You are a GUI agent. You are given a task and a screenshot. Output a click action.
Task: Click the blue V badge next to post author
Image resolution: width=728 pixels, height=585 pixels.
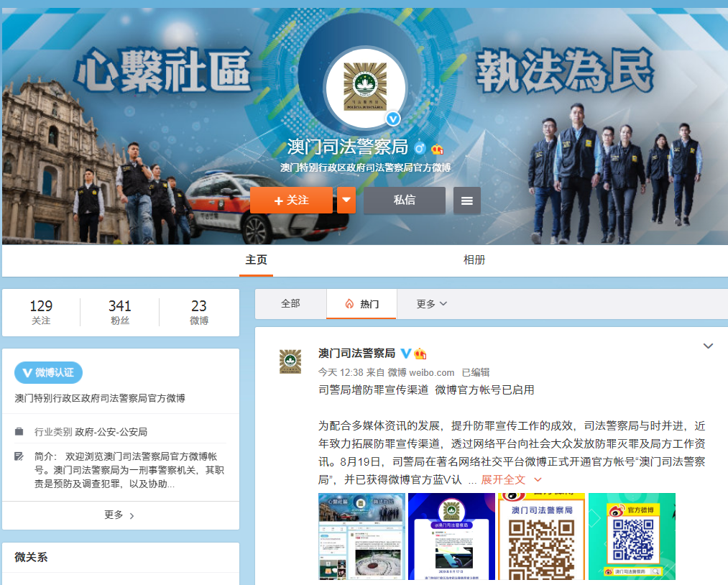[405, 354]
